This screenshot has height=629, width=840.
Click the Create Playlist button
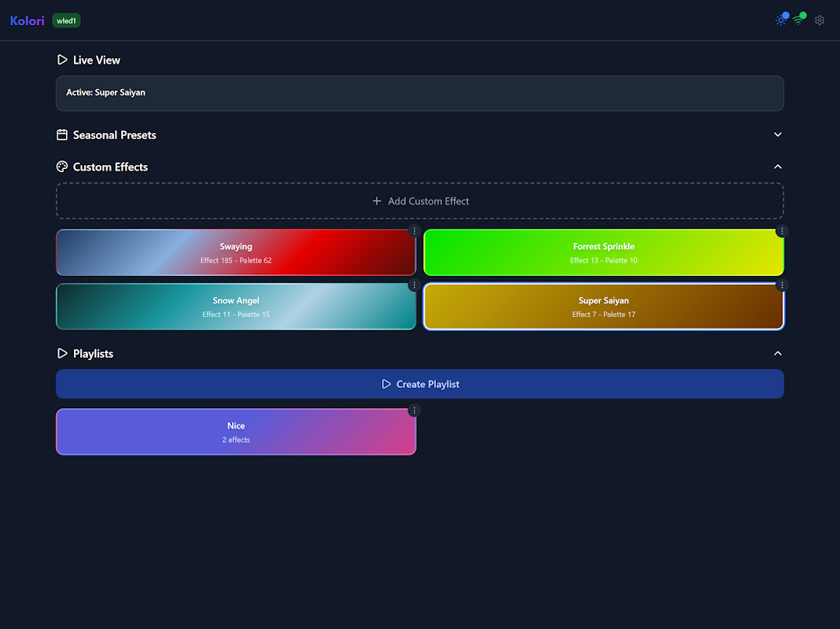(420, 384)
